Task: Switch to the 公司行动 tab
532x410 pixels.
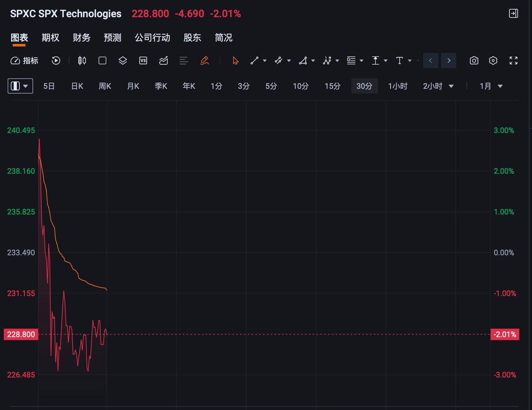Action: click(153, 38)
